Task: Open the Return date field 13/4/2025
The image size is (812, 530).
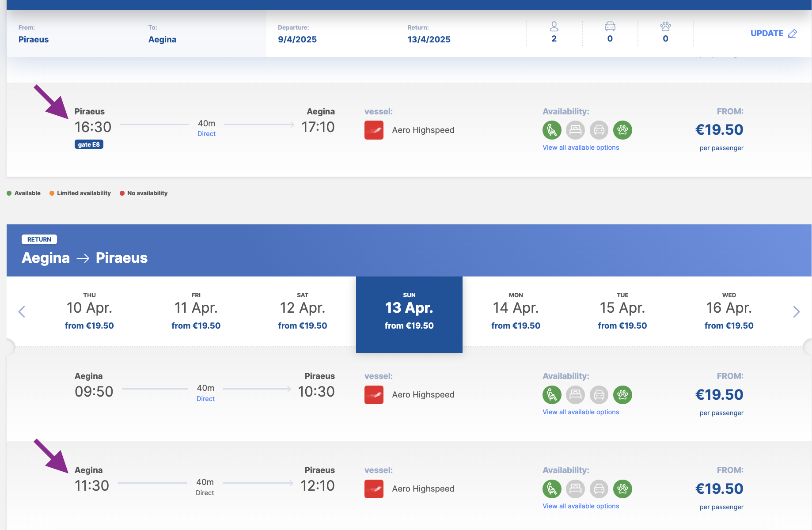Action: coord(429,39)
